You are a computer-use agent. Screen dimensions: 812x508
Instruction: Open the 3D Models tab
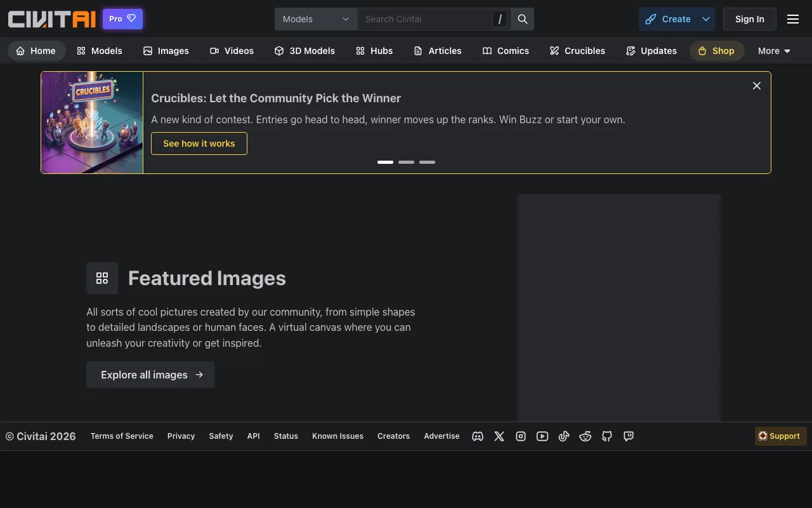pos(304,51)
